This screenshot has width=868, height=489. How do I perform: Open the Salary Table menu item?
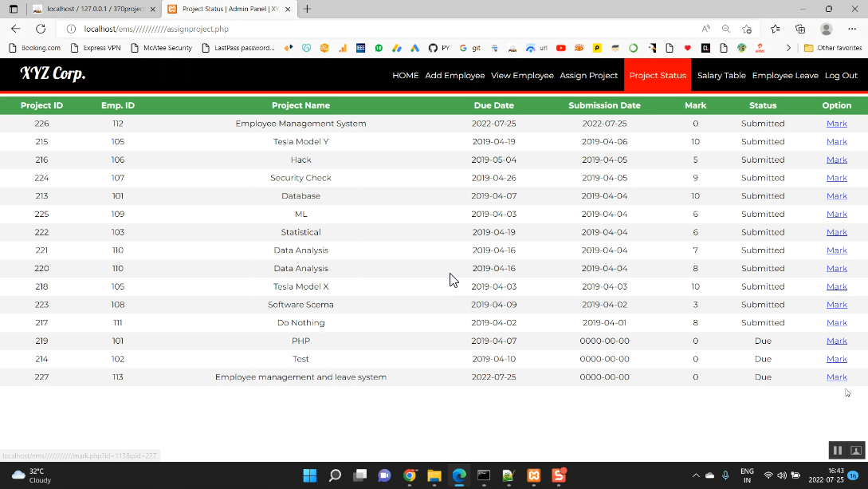coord(721,75)
